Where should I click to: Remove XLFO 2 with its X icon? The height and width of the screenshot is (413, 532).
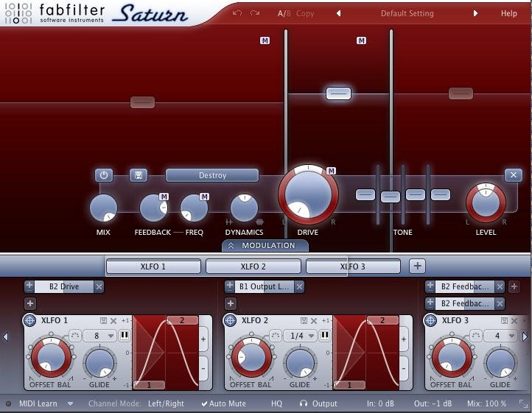click(x=314, y=320)
